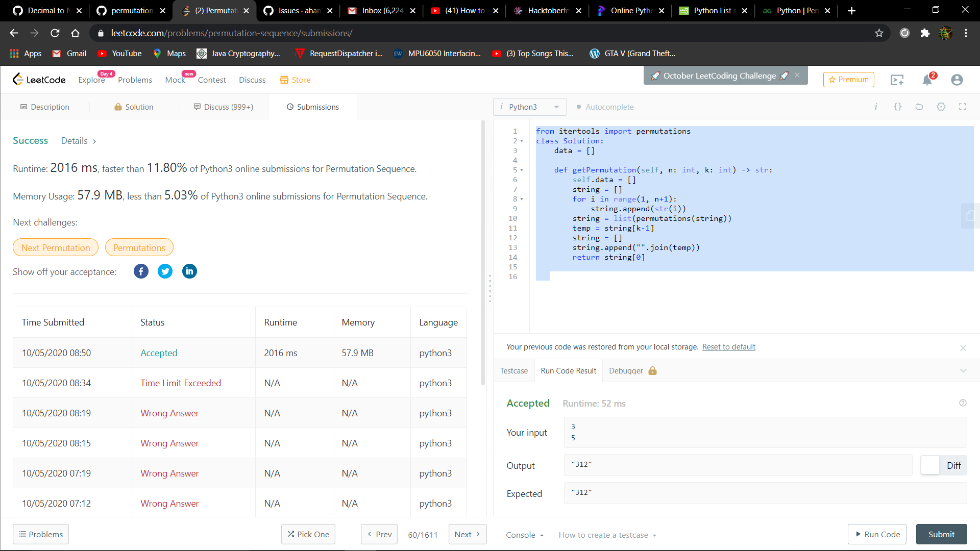Share acceptance on Facebook icon
Image resolution: width=980 pixels, height=551 pixels.
click(x=141, y=271)
